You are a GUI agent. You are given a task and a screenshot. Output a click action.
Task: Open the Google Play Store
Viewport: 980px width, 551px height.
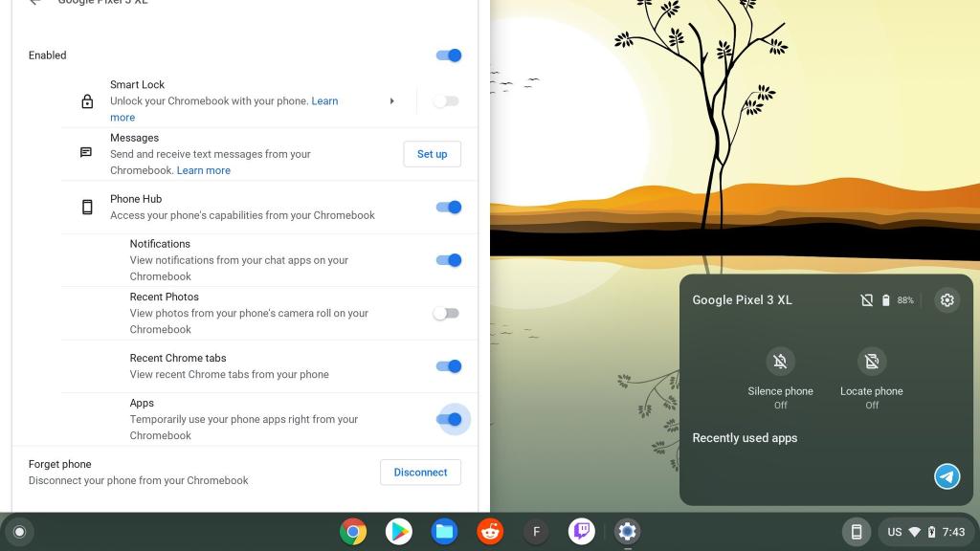pos(398,531)
